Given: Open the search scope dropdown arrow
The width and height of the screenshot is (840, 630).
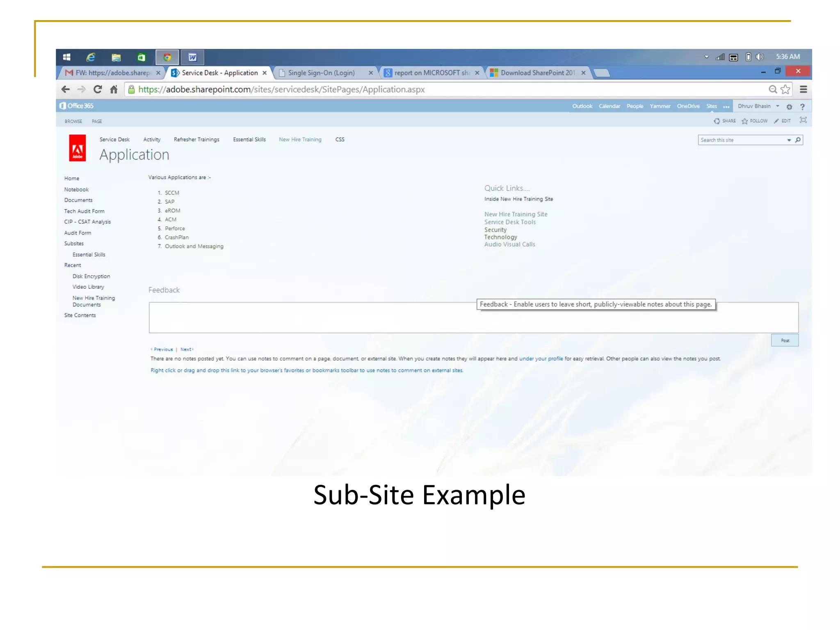Looking at the screenshot, I should click(x=789, y=140).
